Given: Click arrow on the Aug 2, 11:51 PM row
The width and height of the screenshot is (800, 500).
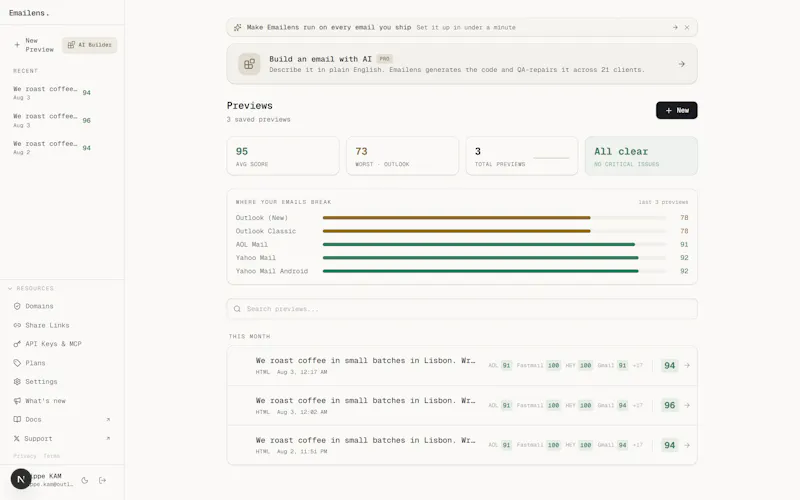Looking at the screenshot, I should coord(687,445).
